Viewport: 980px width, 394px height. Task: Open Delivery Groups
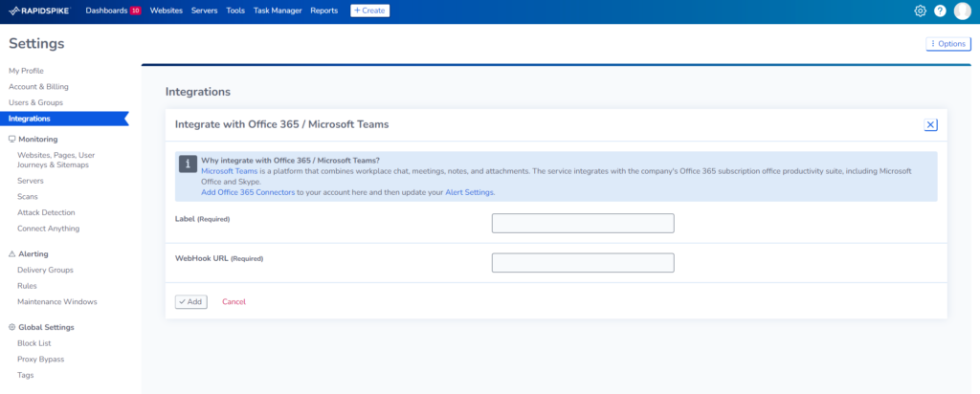click(46, 271)
